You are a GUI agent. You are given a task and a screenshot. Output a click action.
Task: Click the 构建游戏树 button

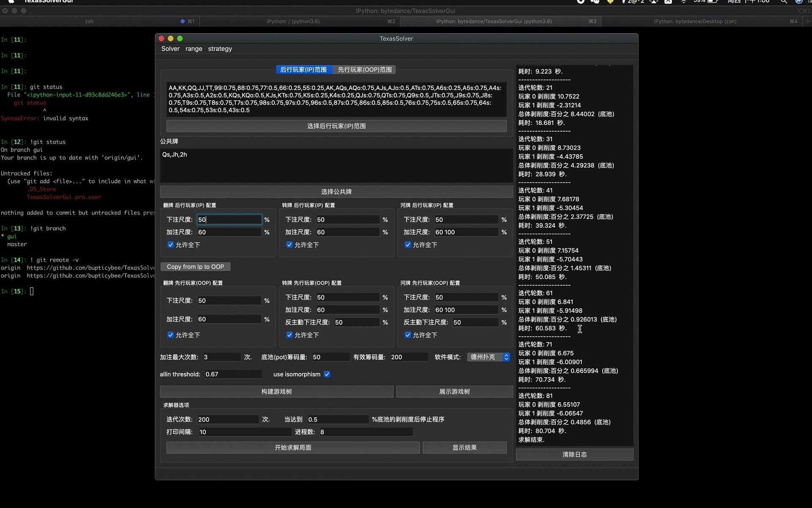pos(277,392)
